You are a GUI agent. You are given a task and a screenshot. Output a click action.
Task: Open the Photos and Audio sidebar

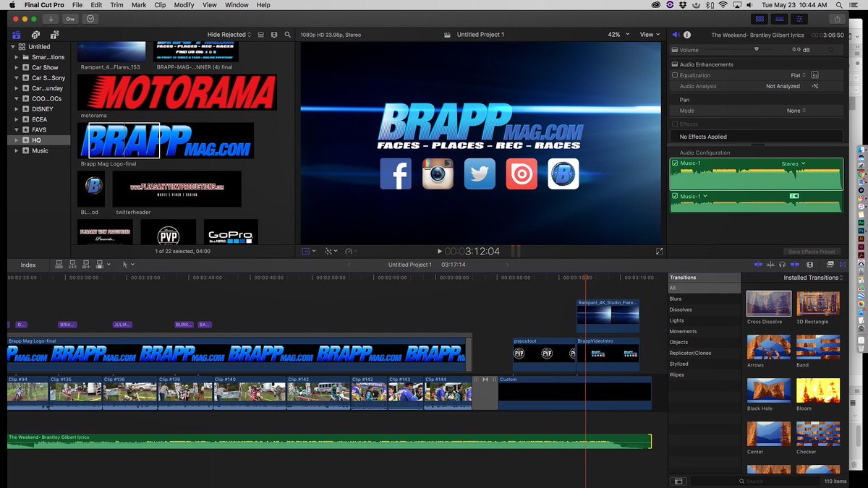point(35,35)
